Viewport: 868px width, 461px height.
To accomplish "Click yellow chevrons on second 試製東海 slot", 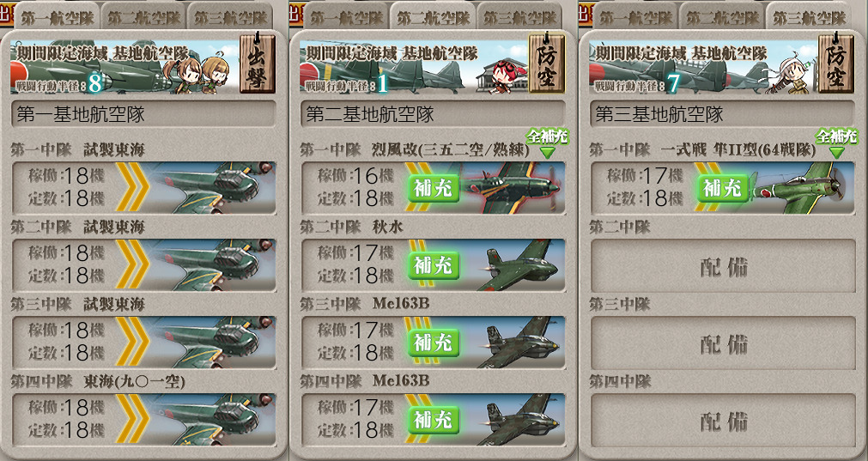I will (131, 265).
